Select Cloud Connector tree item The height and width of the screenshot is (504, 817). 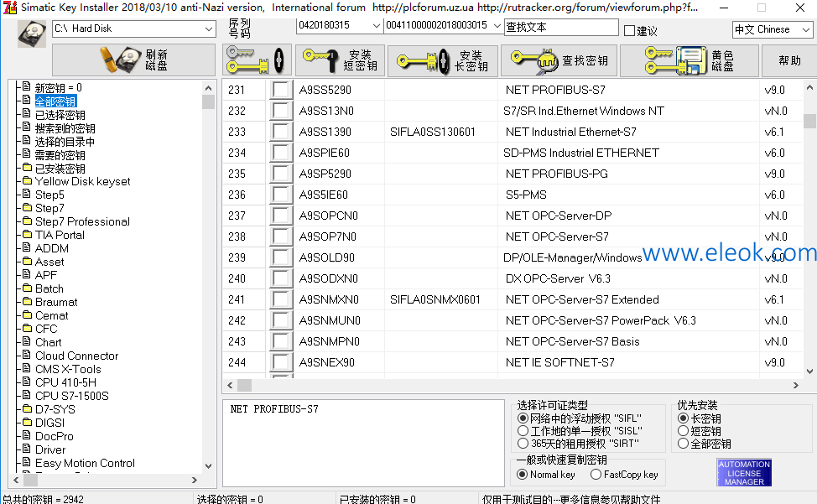pos(76,356)
